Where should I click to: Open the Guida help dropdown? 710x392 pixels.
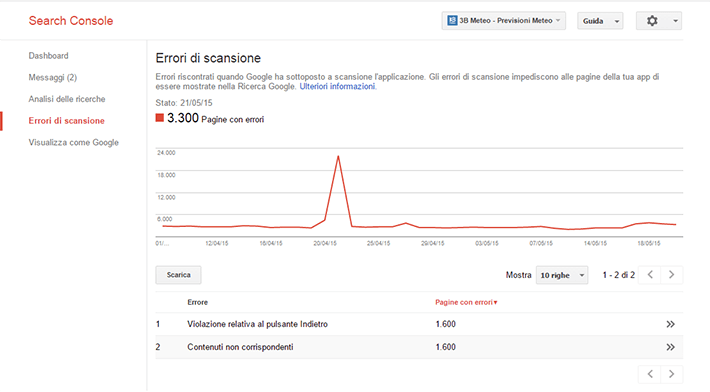click(x=600, y=21)
